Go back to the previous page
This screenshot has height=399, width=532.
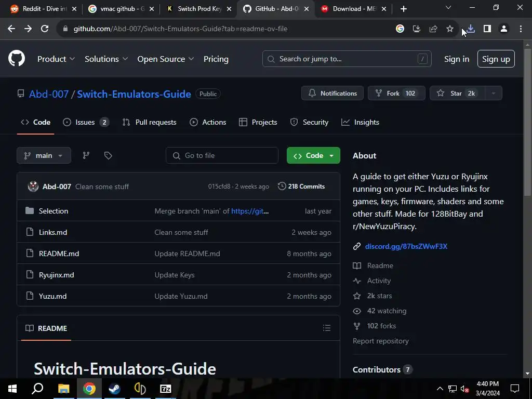click(11, 29)
